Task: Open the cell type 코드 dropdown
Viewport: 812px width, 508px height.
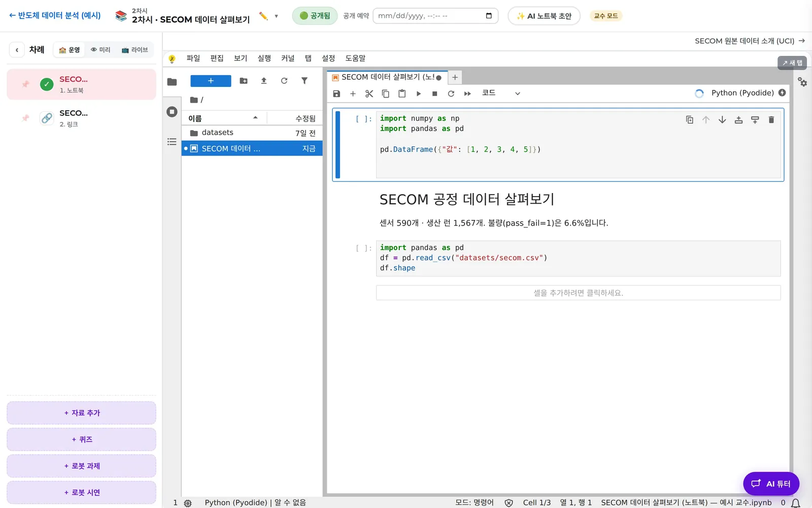Action: pyautogui.click(x=501, y=93)
